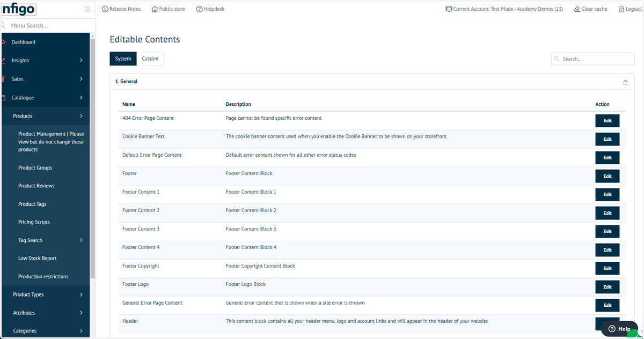Click the Menu Search field
This screenshot has height=339, width=644.
click(x=47, y=25)
